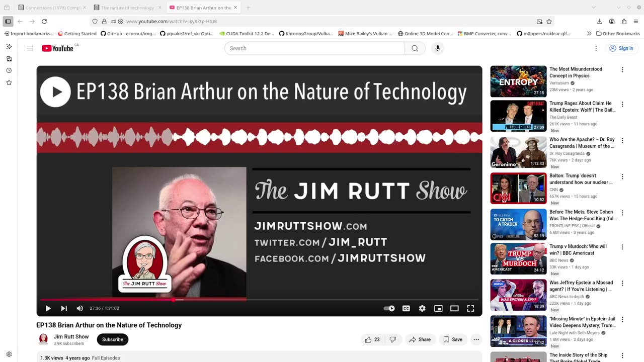Viewport: 644px width, 362px height.
Task: Open CUDA Toolkit 12.2 bookmark
Action: pos(247,34)
